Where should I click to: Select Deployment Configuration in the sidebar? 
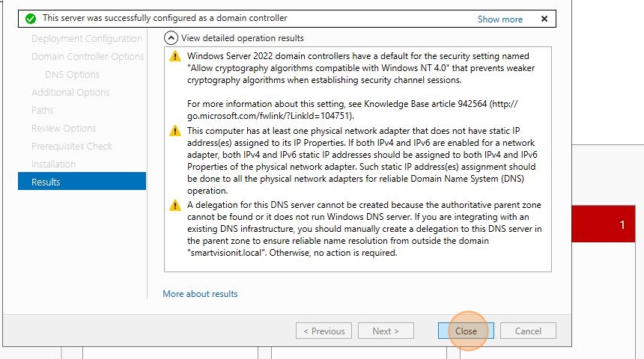click(87, 39)
